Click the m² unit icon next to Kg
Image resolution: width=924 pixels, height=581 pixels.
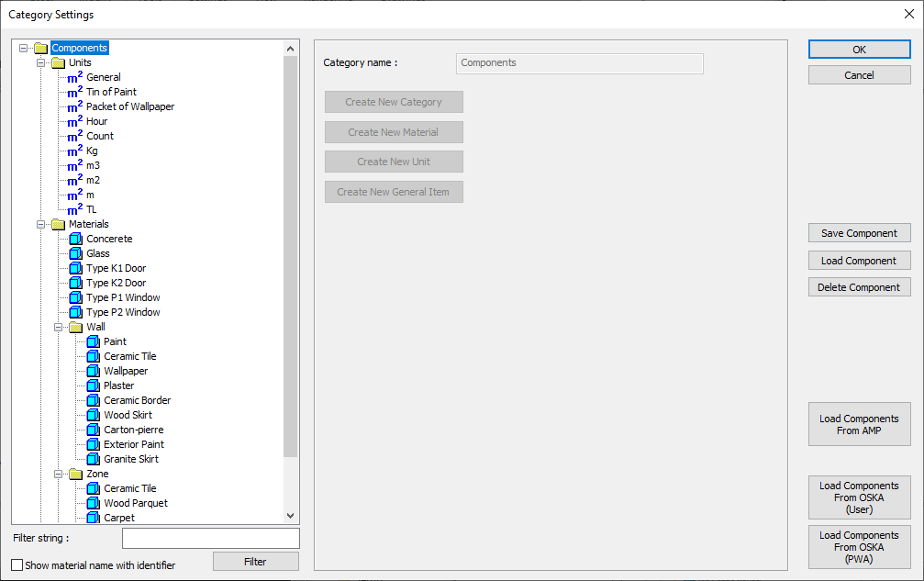[73, 150]
